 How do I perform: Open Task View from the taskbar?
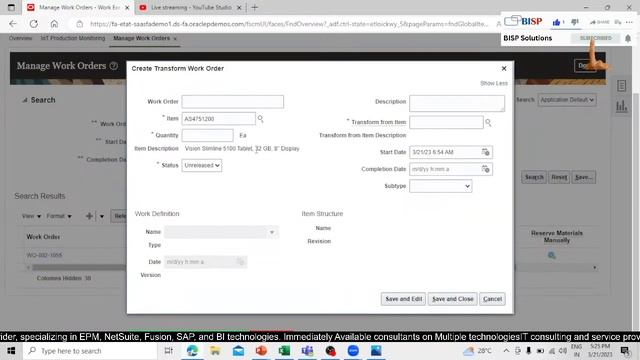point(169,351)
